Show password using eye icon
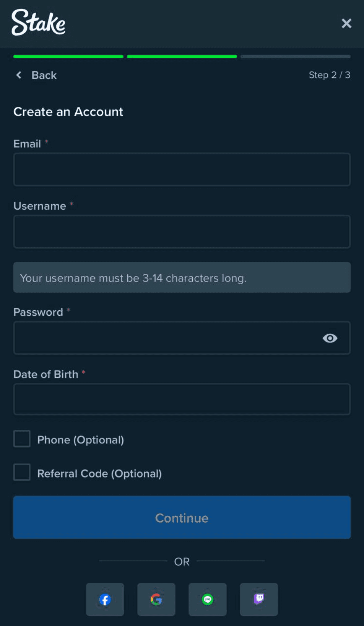Screen dimensions: 364x626 (x=330, y=338)
